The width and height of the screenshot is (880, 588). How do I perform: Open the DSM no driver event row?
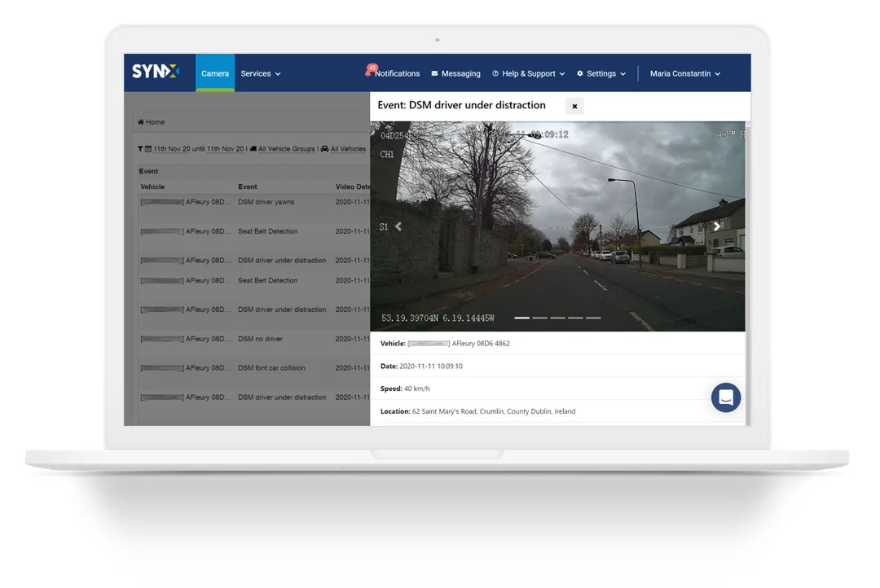coord(253,339)
